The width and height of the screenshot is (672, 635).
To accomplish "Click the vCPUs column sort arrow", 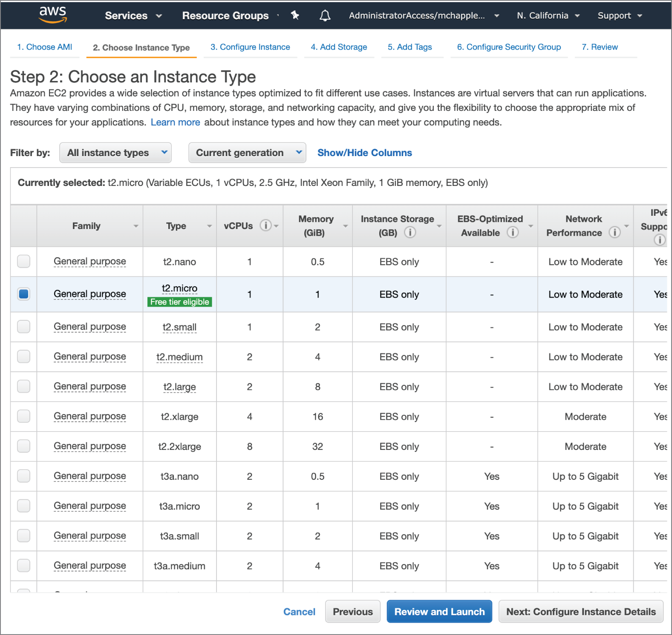I will (x=276, y=226).
